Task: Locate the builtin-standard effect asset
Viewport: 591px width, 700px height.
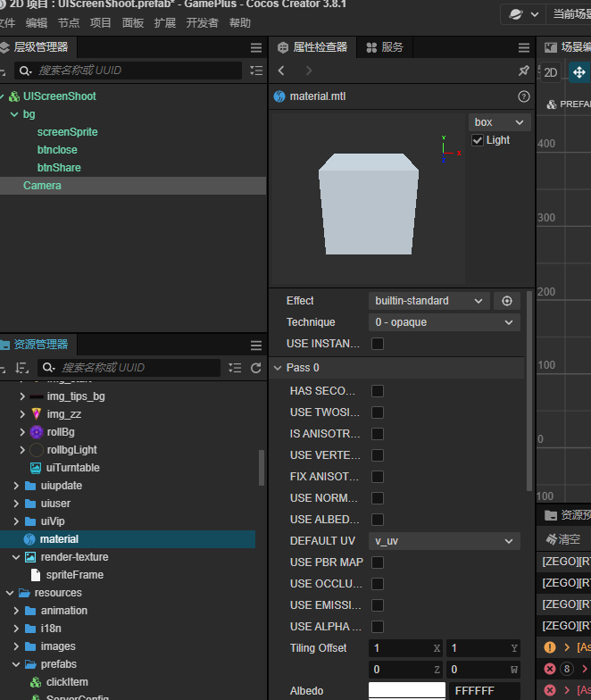Action: pos(507,301)
